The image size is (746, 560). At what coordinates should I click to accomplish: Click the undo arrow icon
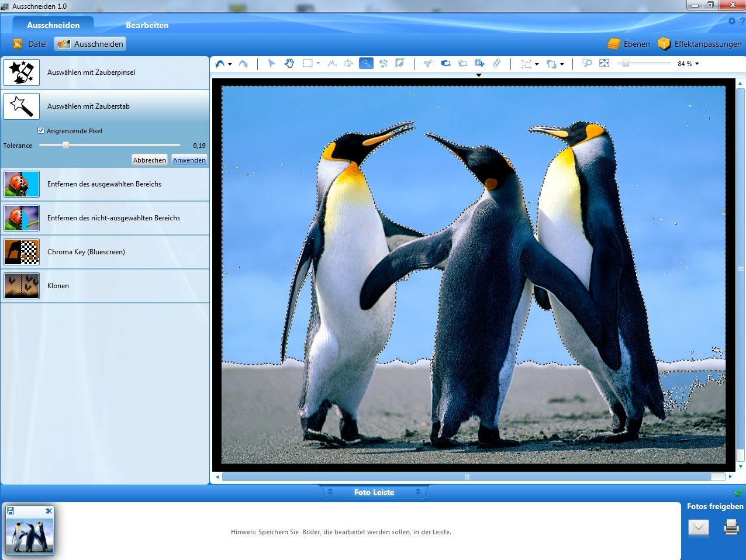pyautogui.click(x=220, y=64)
